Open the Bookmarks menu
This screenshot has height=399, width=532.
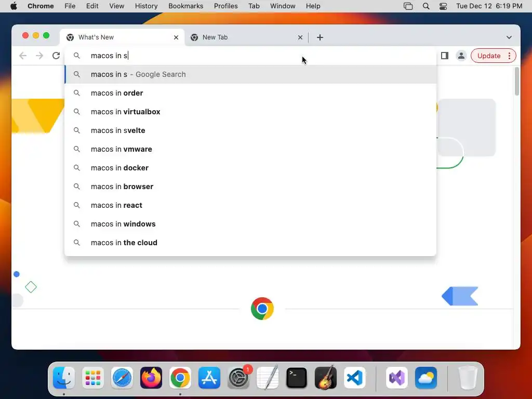click(185, 6)
